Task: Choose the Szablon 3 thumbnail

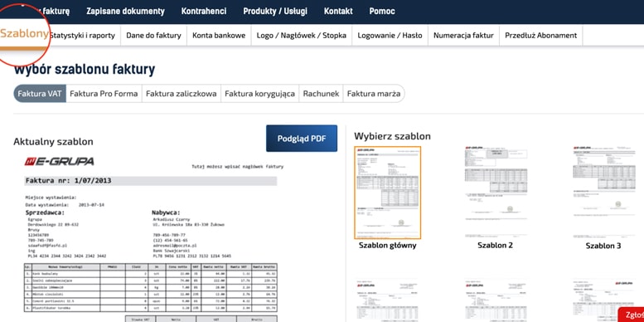Action: click(x=603, y=192)
